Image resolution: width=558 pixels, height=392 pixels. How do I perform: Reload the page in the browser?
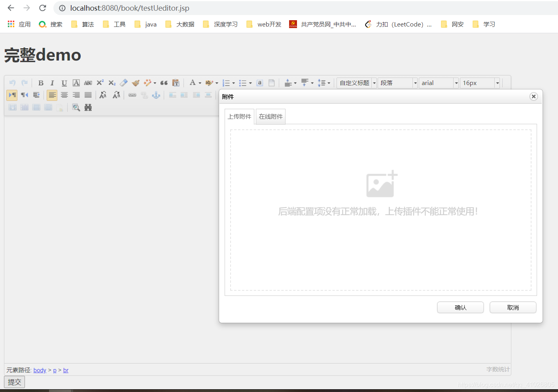click(x=43, y=8)
